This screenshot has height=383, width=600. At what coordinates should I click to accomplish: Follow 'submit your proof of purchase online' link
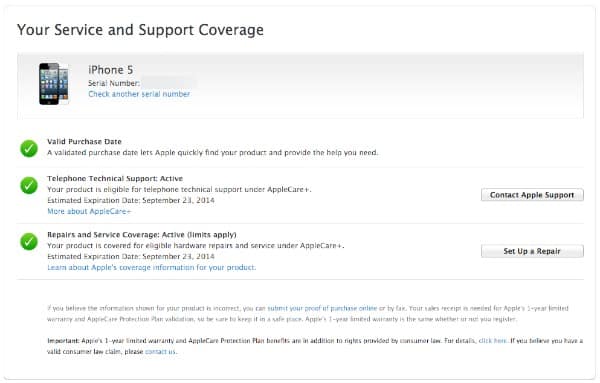tap(322, 308)
